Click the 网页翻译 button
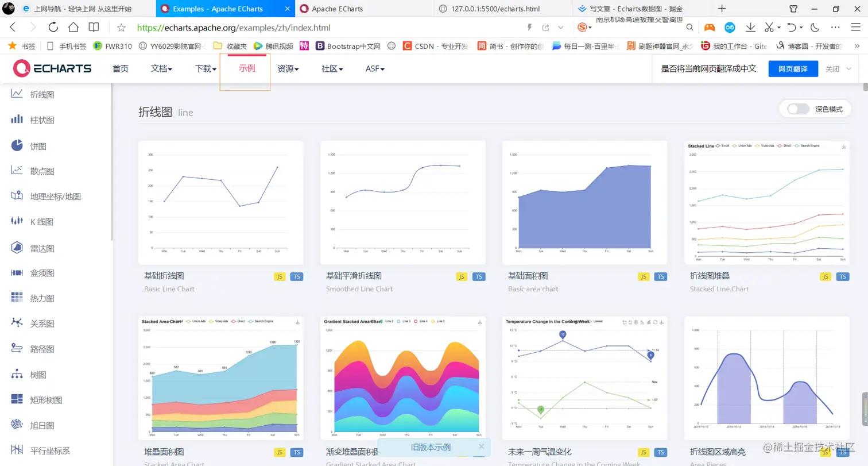Screen dimensions: 868x466 click(x=793, y=69)
